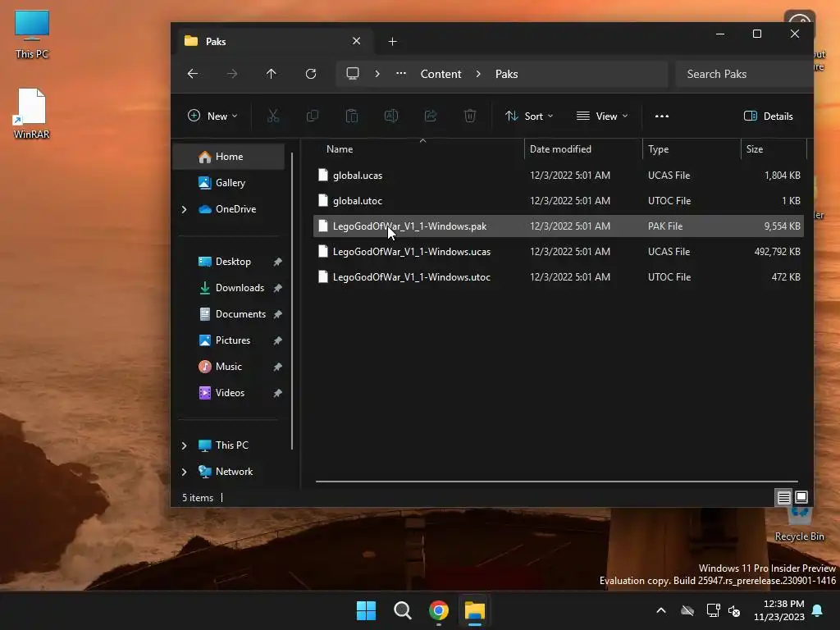This screenshot has width=840, height=630.
Task: Select Home in navigation pane
Action: [230, 157]
